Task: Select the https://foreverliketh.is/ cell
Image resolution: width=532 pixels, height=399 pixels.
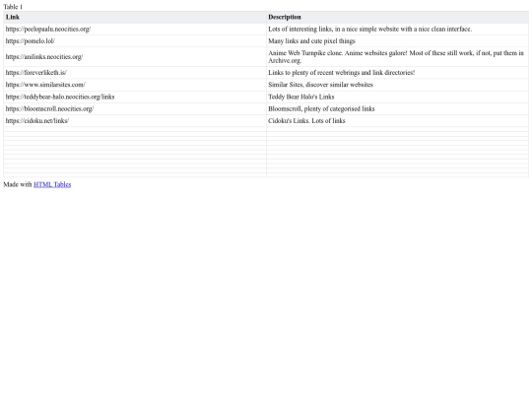Action: tap(135, 73)
